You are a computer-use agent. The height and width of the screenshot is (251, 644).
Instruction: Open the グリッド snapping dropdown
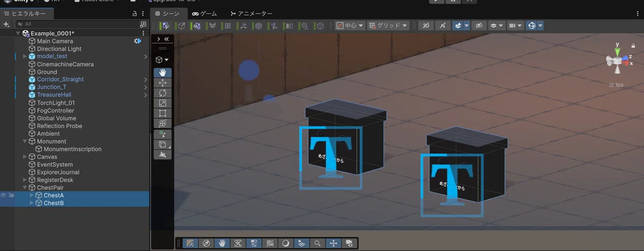pyautogui.click(x=388, y=25)
